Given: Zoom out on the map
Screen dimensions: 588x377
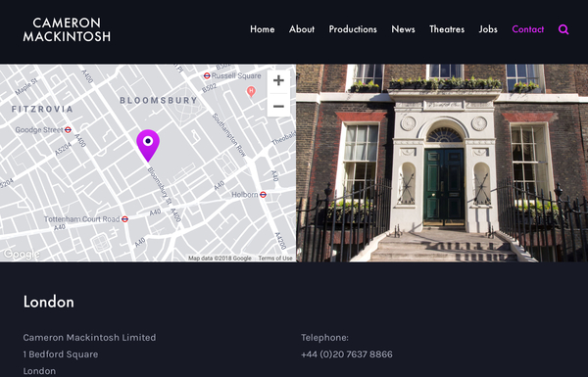Looking at the screenshot, I should click(x=278, y=107).
